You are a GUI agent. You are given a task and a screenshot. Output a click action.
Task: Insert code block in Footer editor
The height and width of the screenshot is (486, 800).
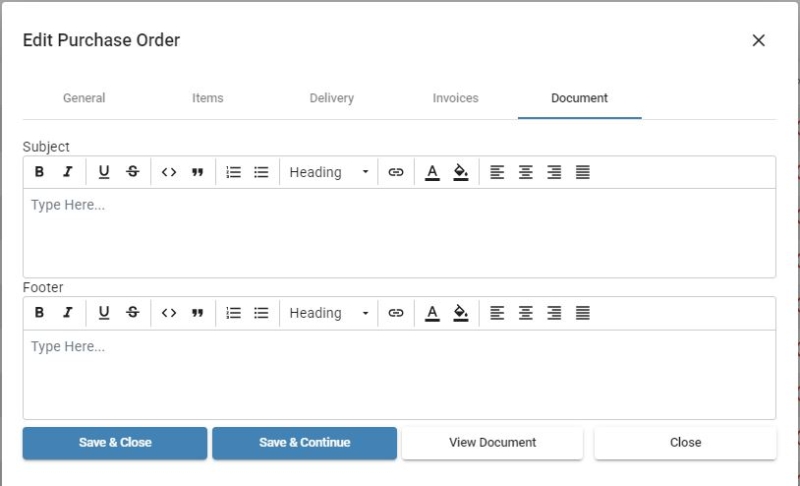[x=169, y=313]
